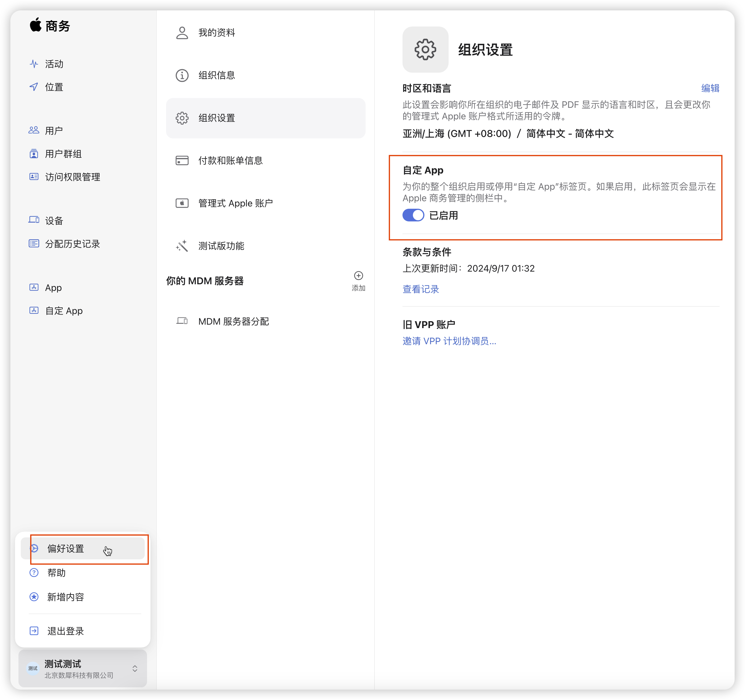This screenshot has height=700, width=745.
Task: Click the plus circle 添加 MDM server icon
Action: 359,276
